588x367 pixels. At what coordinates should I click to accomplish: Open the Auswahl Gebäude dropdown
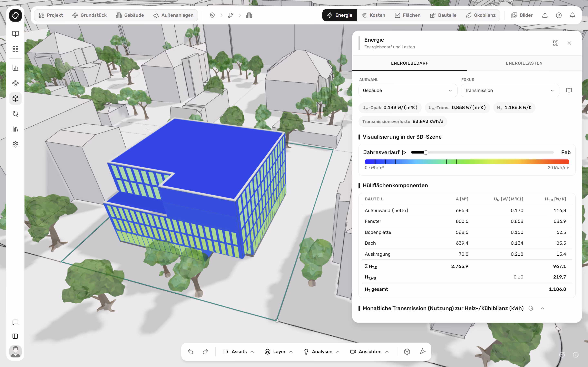tap(408, 91)
